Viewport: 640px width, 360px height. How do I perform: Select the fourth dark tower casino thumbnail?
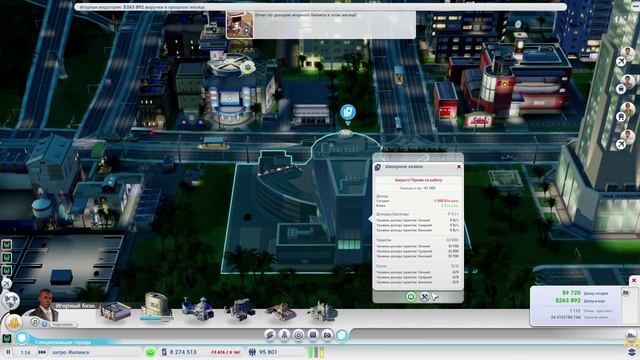(240, 309)
